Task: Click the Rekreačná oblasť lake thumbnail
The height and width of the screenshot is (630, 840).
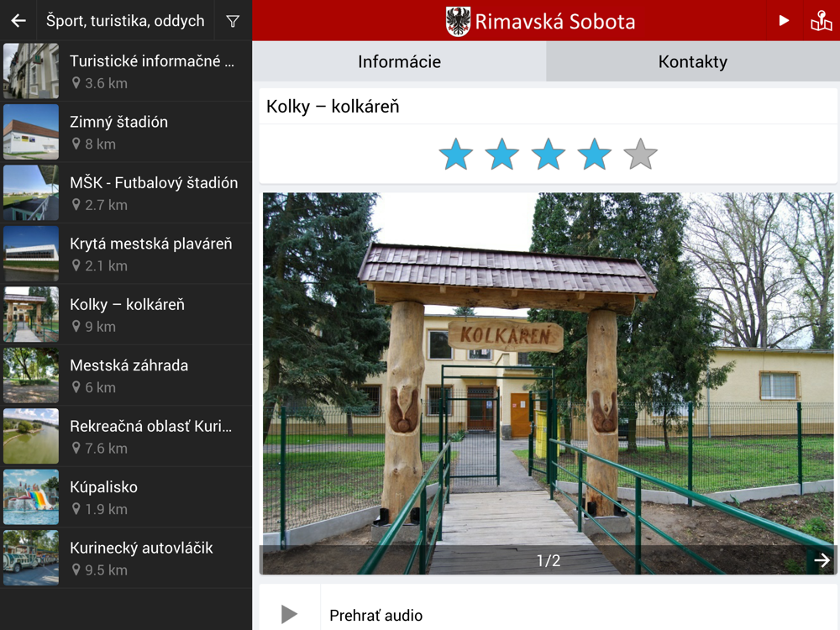Action: (31, 435)
